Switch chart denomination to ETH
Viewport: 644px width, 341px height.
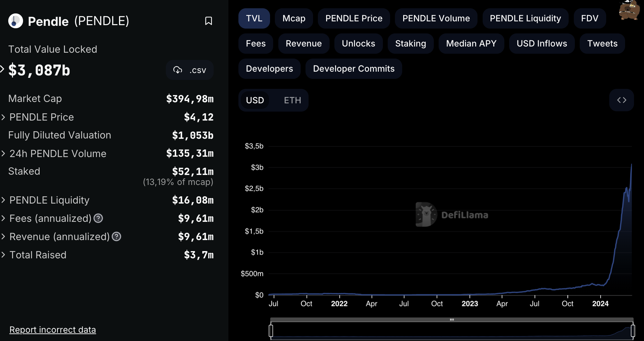(292, 100)
